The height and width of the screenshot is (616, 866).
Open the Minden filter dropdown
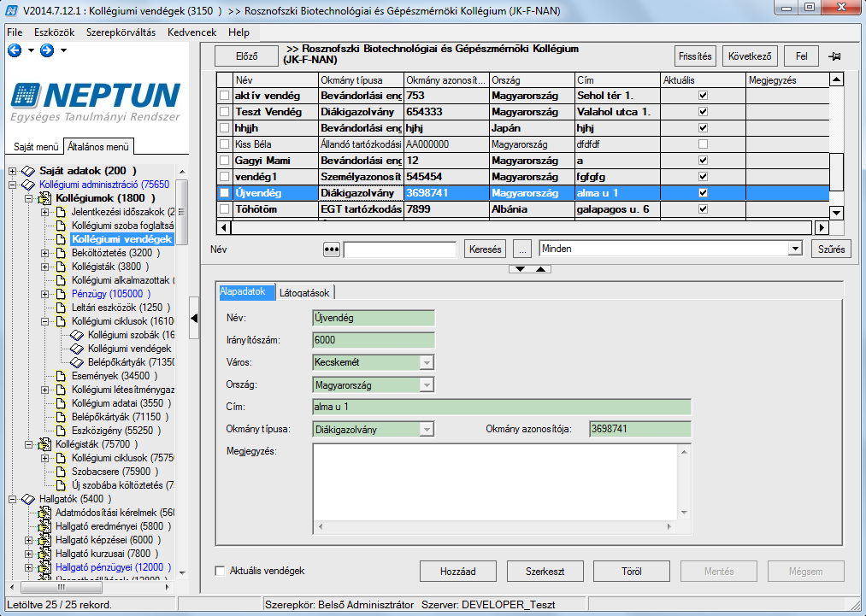[795, 249]
